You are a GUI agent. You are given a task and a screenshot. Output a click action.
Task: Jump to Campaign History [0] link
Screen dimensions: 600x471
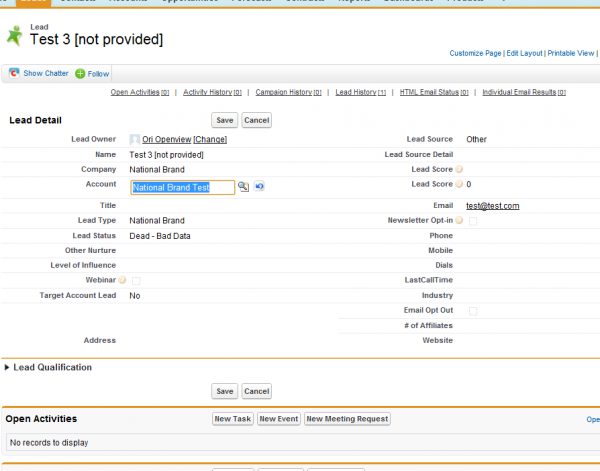click(x=289, y=92)
